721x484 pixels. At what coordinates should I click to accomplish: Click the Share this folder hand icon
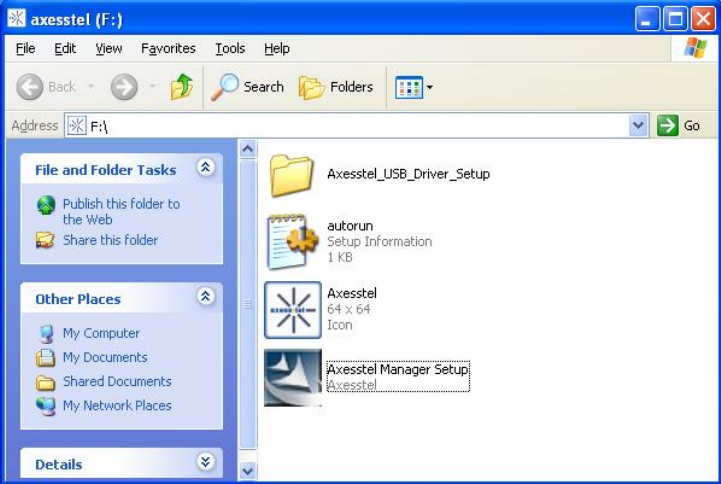pos(45,240)
